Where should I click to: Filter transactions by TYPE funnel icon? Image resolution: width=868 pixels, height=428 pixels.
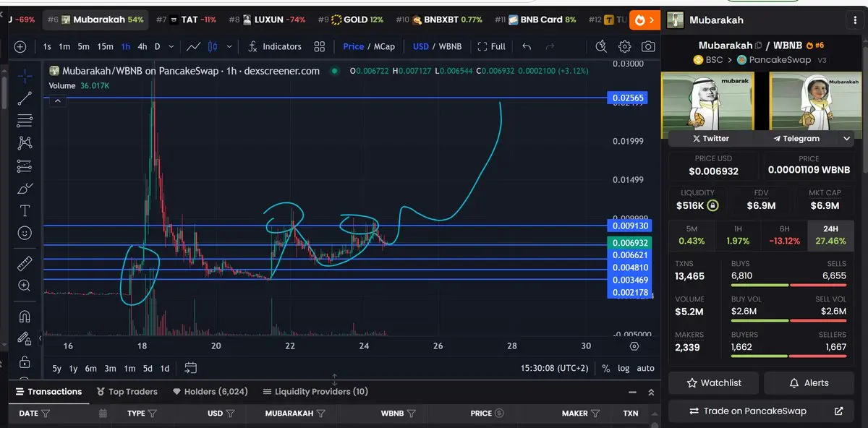pyautogui.click(x=151, y=414)
